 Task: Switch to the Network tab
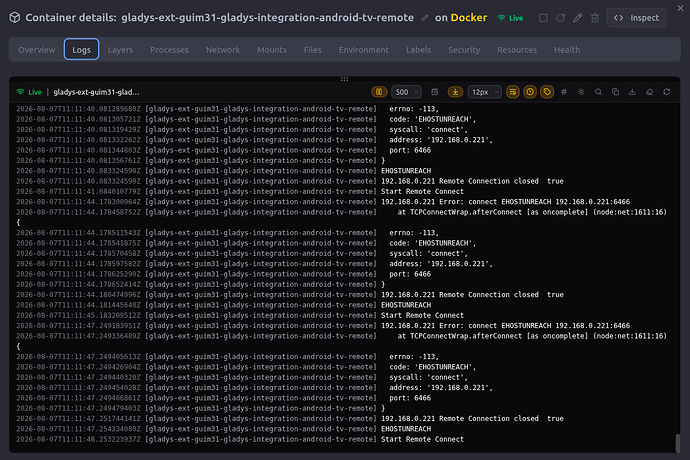click(223, 50)
